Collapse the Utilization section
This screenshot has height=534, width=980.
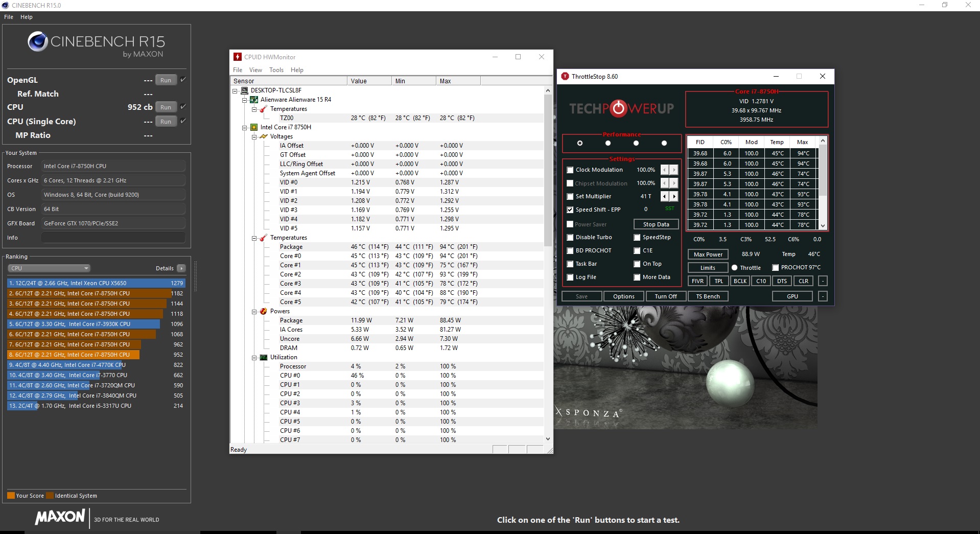[254, 357]
